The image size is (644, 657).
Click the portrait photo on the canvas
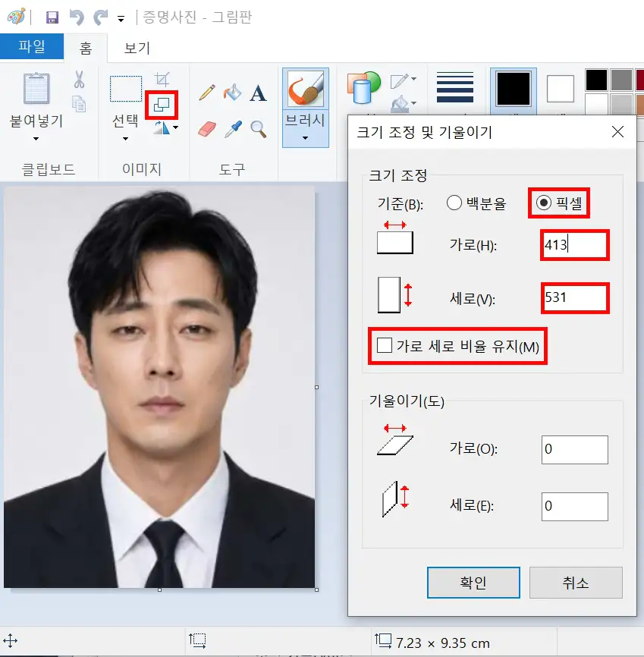[x=159, y=388]
